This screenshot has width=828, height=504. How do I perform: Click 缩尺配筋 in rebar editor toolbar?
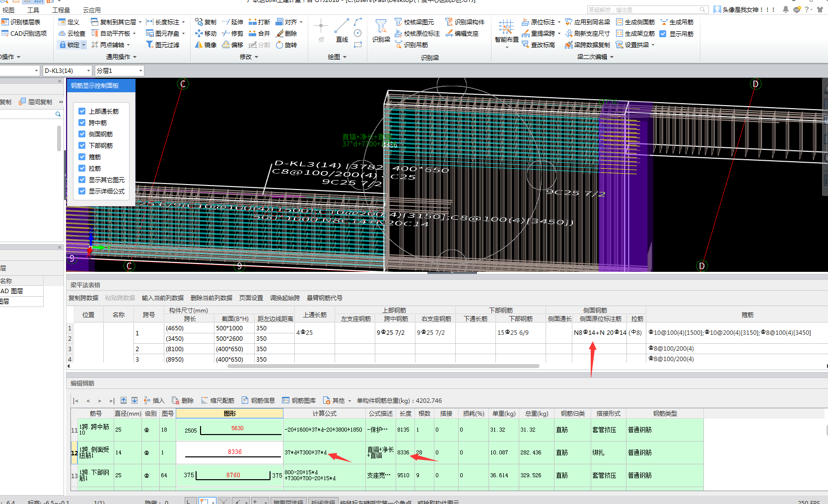click(217, 401)
